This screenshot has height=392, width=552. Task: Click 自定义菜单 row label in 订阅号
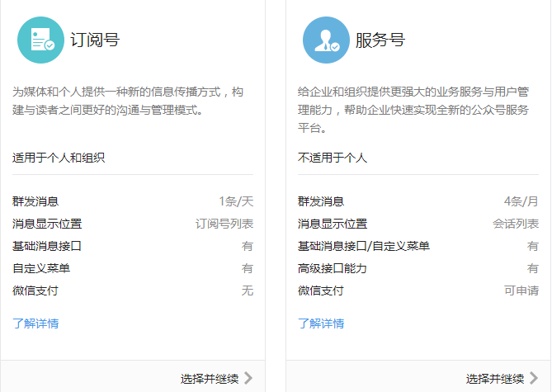[41, 268]
